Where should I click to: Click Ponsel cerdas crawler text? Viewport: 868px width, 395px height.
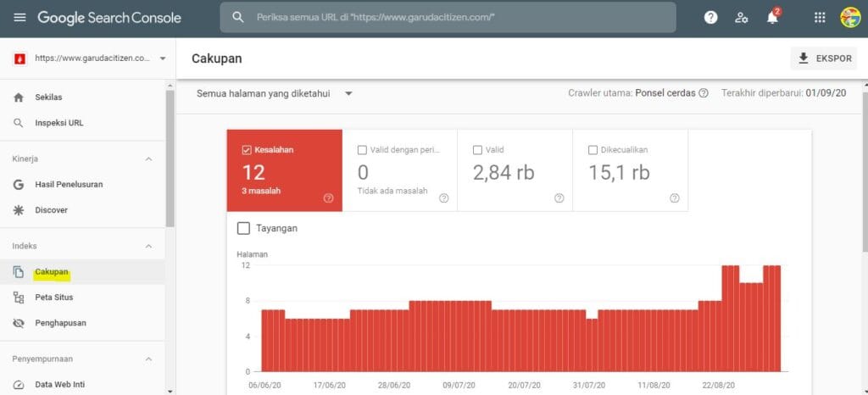665,93
